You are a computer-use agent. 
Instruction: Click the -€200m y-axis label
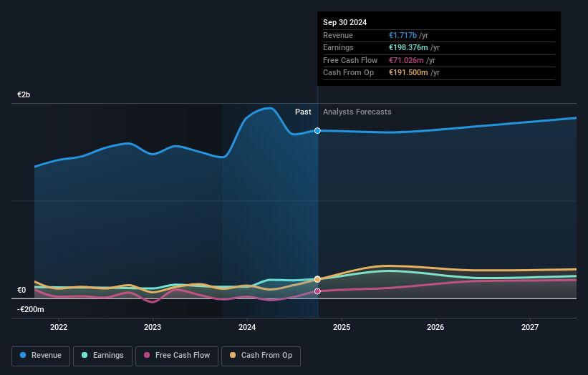[x=30, y=309]
